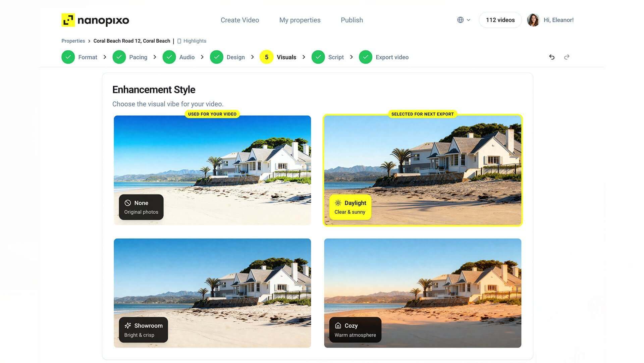Image resolution: width=644 pixels, height=363 pixels.
Task: Click the None style preview image
Action: pyautogui.click(x=212, y=170)
